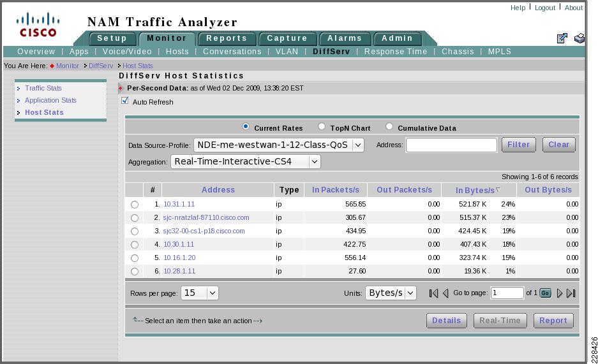The image size is (598, 364).
Task: Toggle the Auto Refresh checkbox
Action: (x=124, y=101)
